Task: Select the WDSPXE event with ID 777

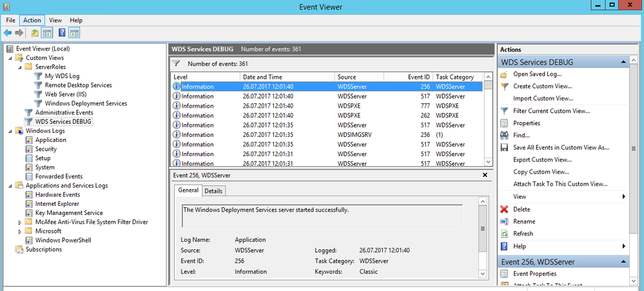Action: click(x=327, y=106)
